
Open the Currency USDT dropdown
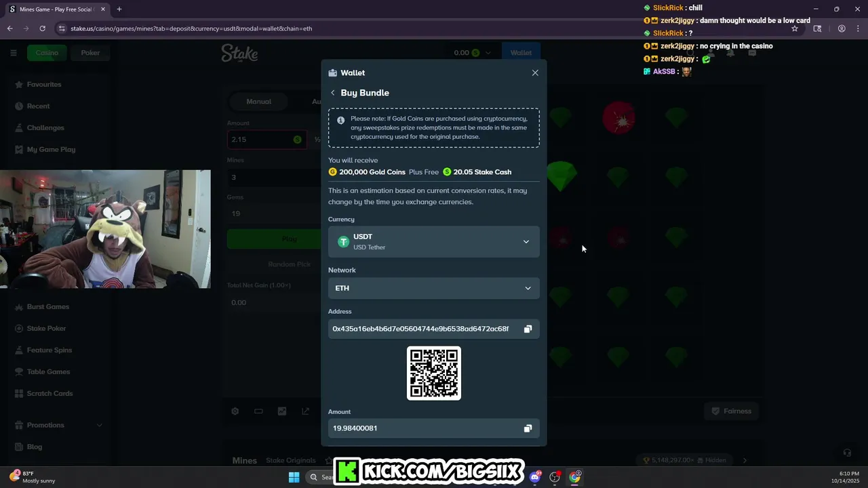point(434,242)
